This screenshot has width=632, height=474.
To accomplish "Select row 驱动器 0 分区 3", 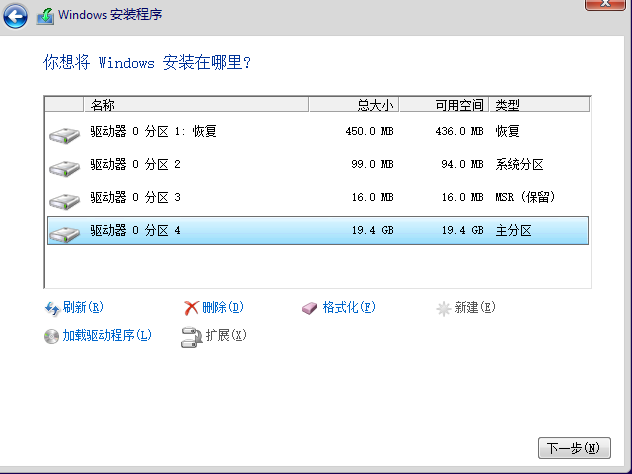I will click(318, 198).
